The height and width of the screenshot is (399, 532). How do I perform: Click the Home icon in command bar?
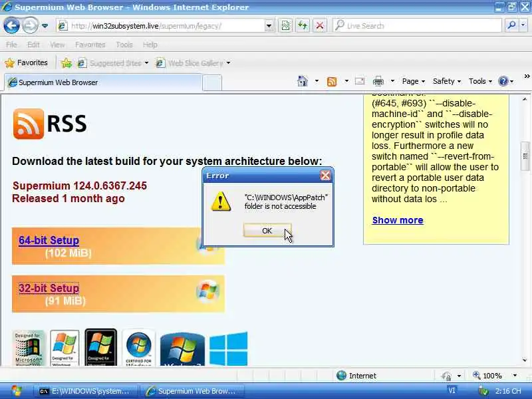303,81
